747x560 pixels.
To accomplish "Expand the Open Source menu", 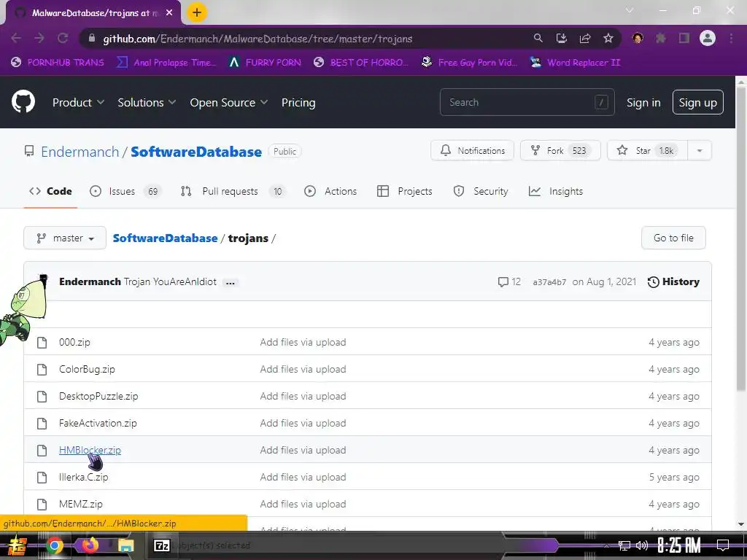I will [228, 102].
